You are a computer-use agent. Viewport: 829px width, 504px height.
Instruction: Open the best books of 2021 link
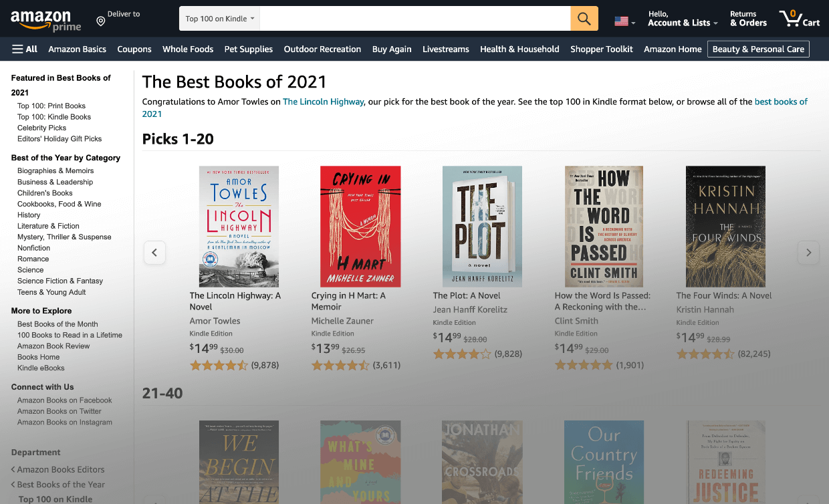coord(780,101)
